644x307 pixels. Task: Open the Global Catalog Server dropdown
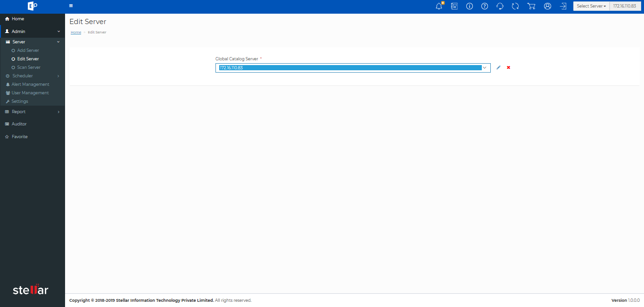tap(353, 68)
